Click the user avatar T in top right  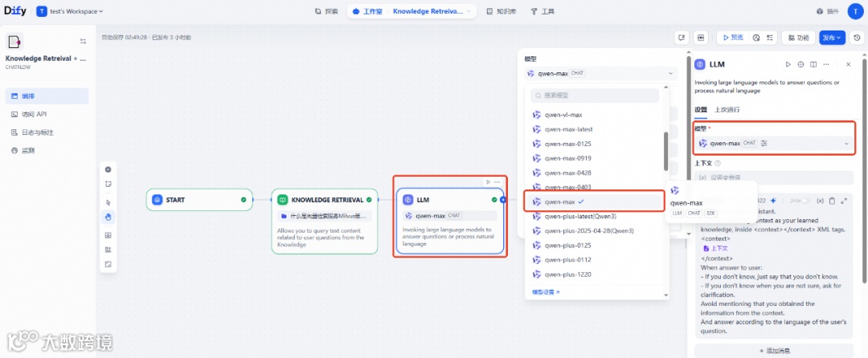click(x=855, y=11)
